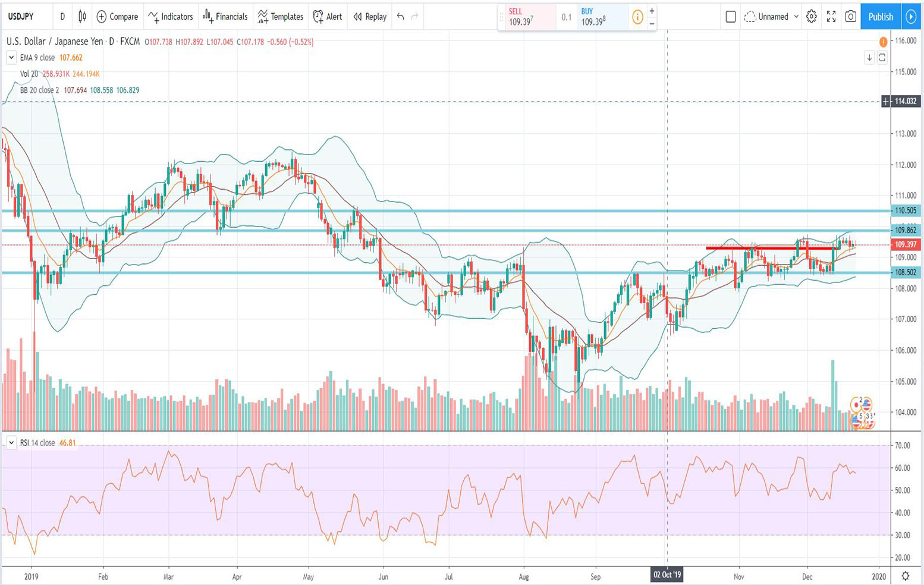
Task: Open the Unnamed layout dropdown
Action: (772, 17)
